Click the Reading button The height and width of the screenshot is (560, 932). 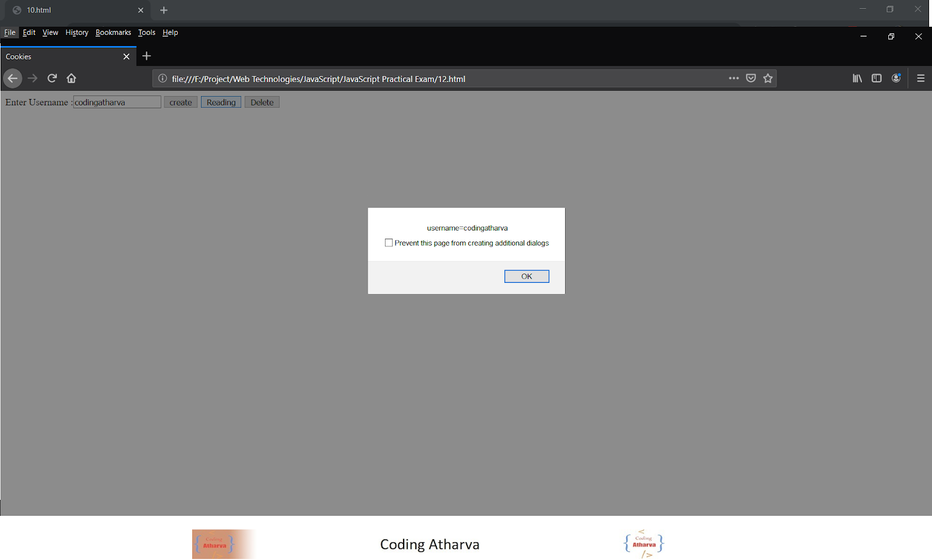coord(220,102)
